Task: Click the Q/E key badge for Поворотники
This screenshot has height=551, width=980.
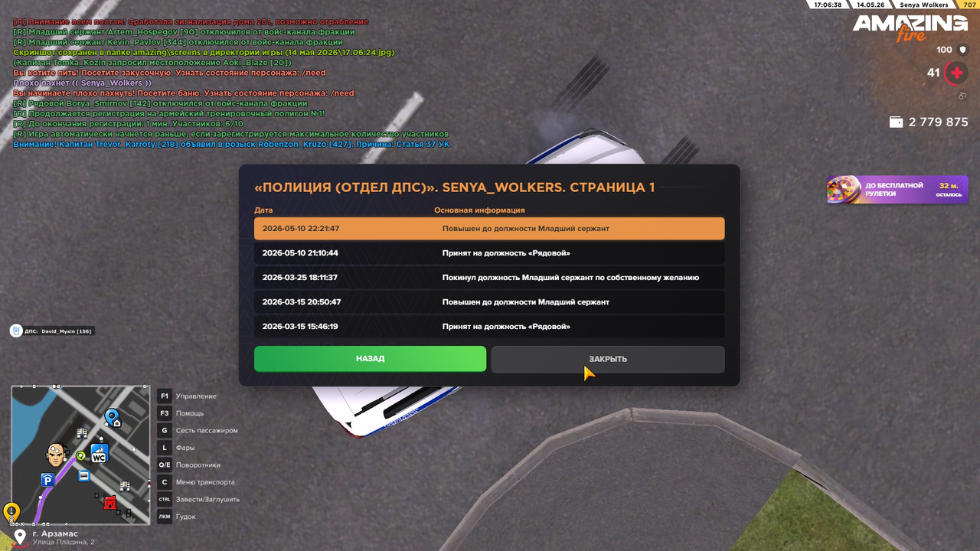Action: pyautogui.click(x=165, y=465)
